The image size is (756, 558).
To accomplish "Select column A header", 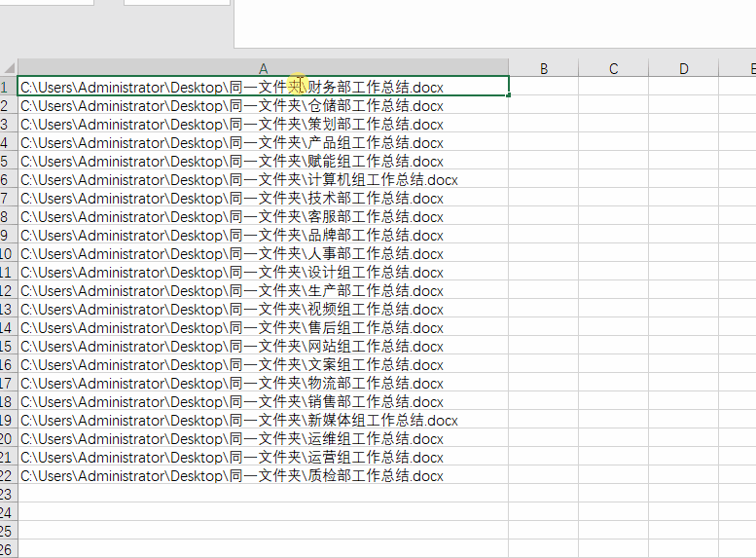I will click(x=263, y=68).
